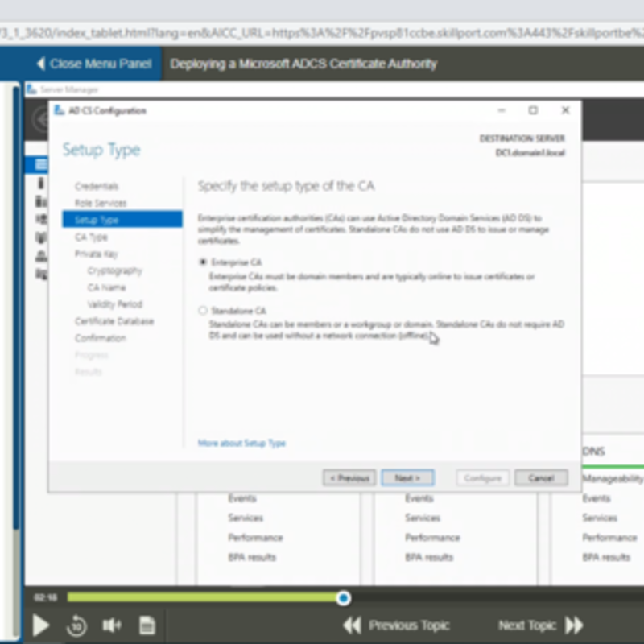Click the menu panel vertical scrollbar
Screen dimensions: 644x644
(15, 308)
